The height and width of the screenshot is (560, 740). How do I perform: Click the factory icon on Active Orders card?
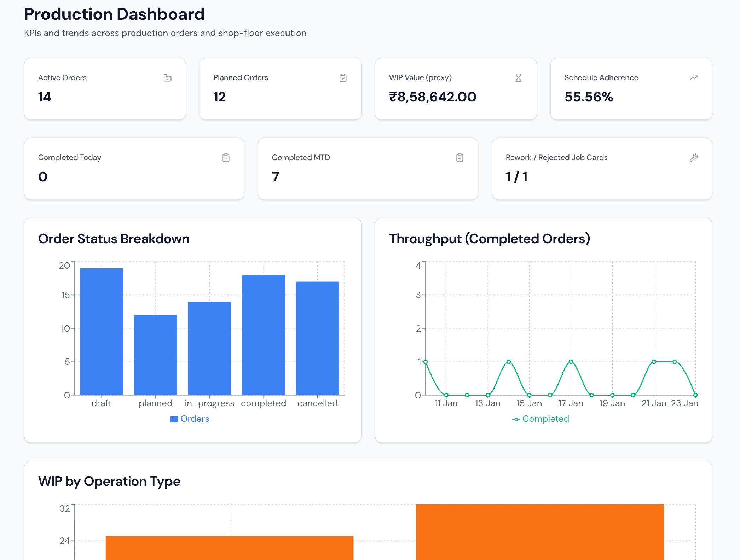[168, 77]
